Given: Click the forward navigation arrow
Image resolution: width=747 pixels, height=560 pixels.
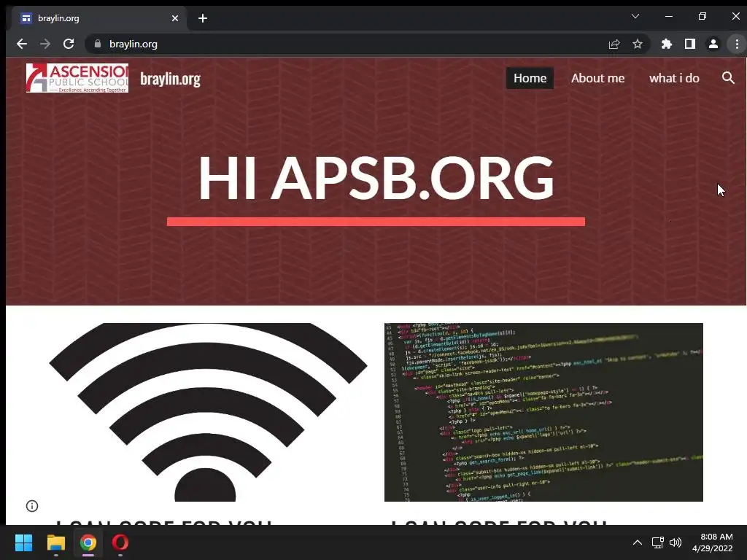Looking at the screenshot, I should tap(45, 44).
